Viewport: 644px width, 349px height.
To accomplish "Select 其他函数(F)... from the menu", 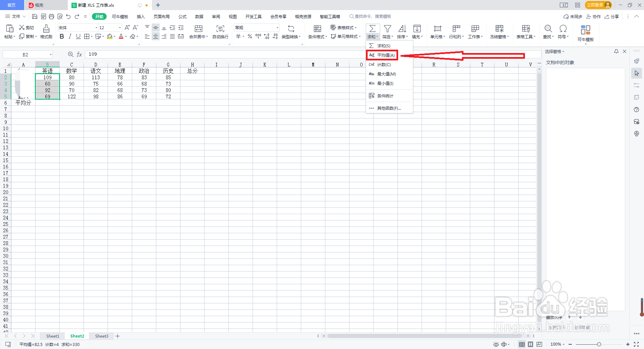I will pyautogui.click(x=389, y=108).
